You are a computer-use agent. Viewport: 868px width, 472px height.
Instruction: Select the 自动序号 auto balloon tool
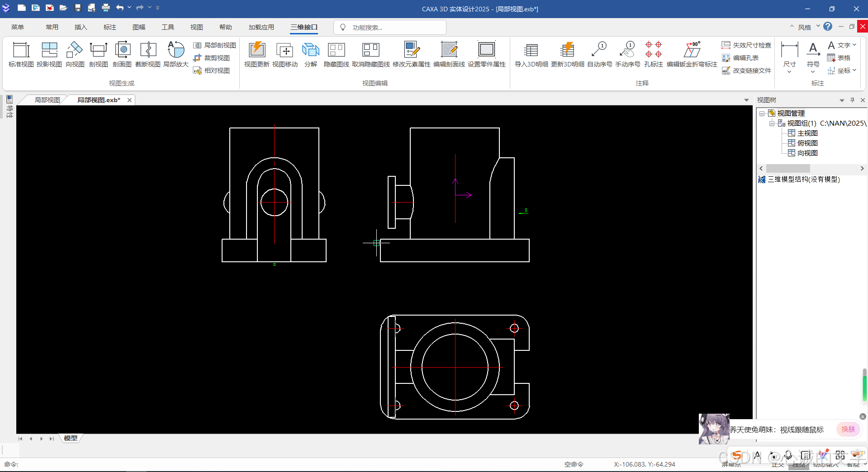click(600, 55)
